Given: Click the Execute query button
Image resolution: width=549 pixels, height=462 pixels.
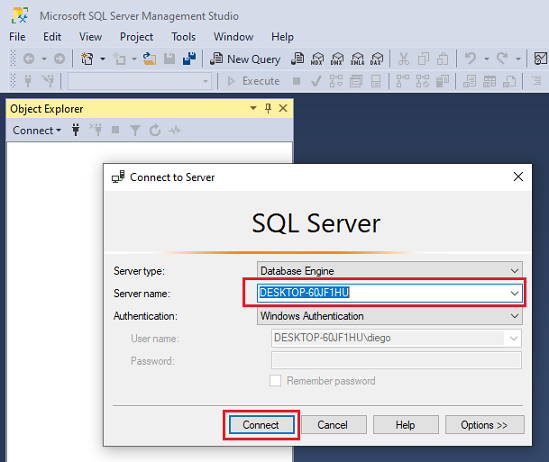Looking at the screenshot, I should [x=253, y=81].
